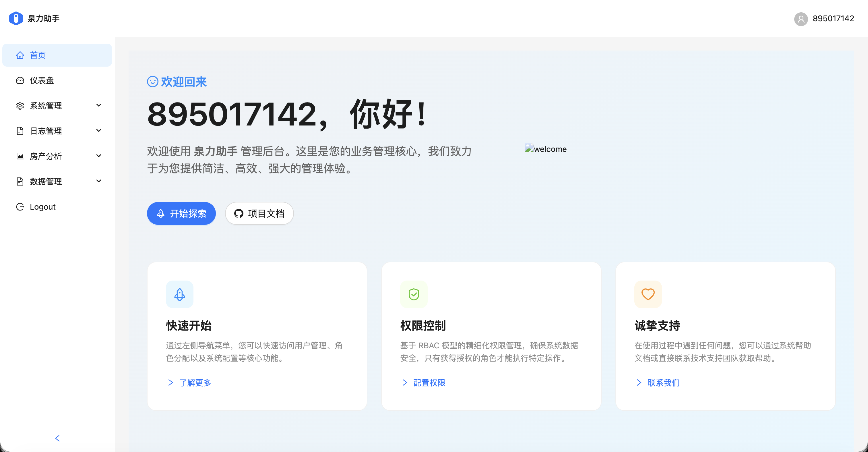Image resolution: width=868 pixels, height=452 pixels.
Task: Click the 泉力助手 logo icon
Action: tap(16, 18)
